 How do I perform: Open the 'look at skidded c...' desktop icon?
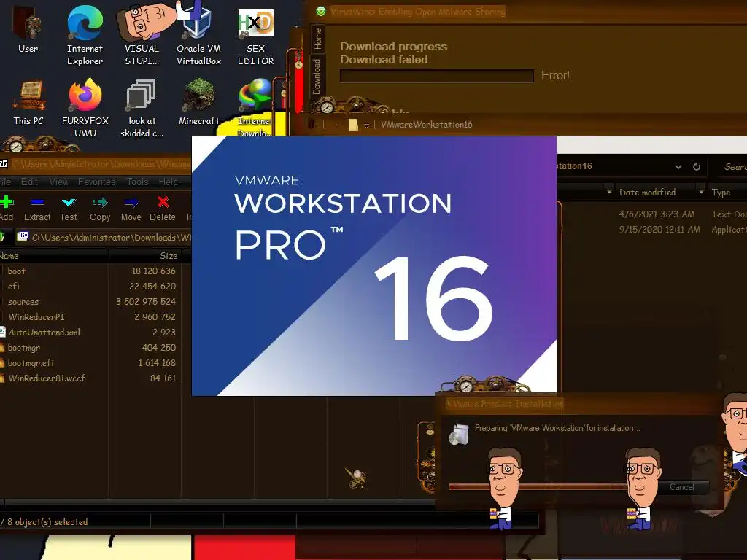142,108
